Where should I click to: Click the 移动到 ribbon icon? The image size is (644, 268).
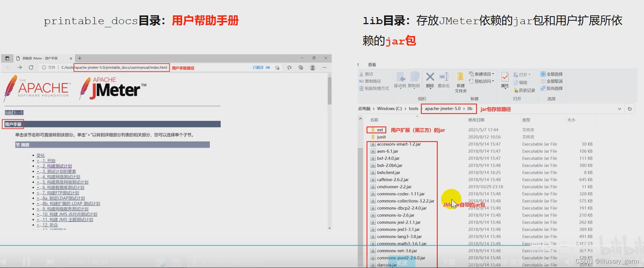click(400, 77)
